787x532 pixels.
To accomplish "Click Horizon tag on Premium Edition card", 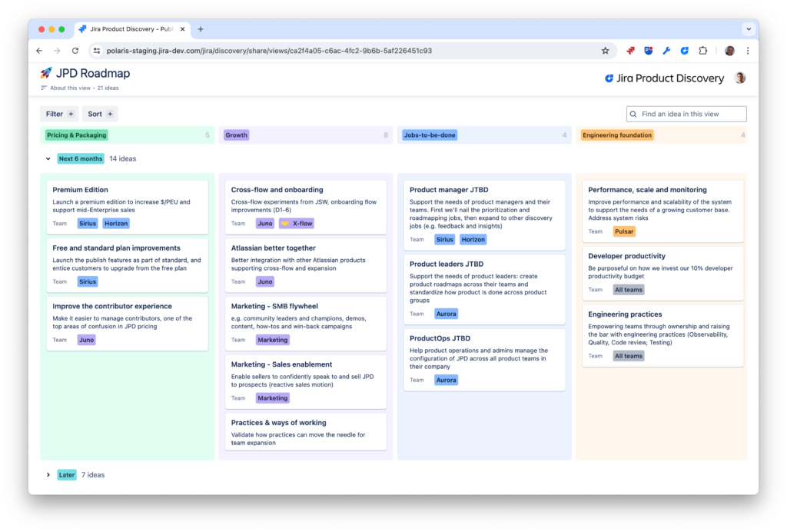I will coord(116,224).
